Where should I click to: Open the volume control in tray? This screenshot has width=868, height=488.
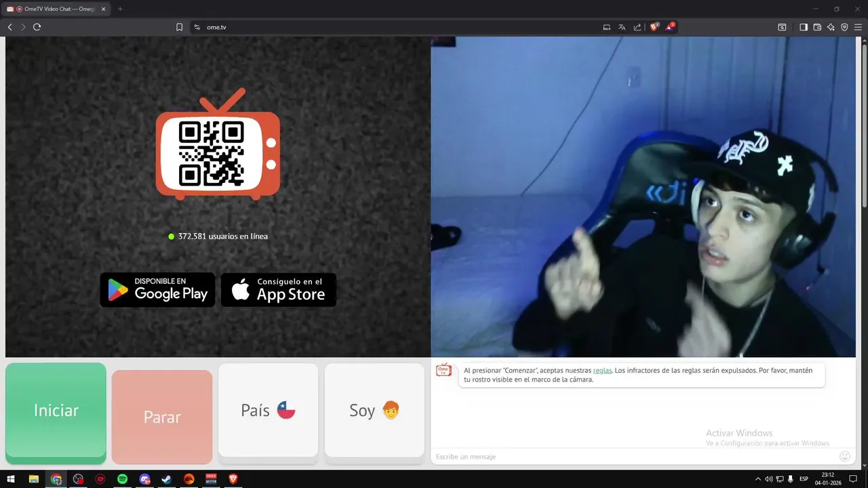tap(768, 479)
